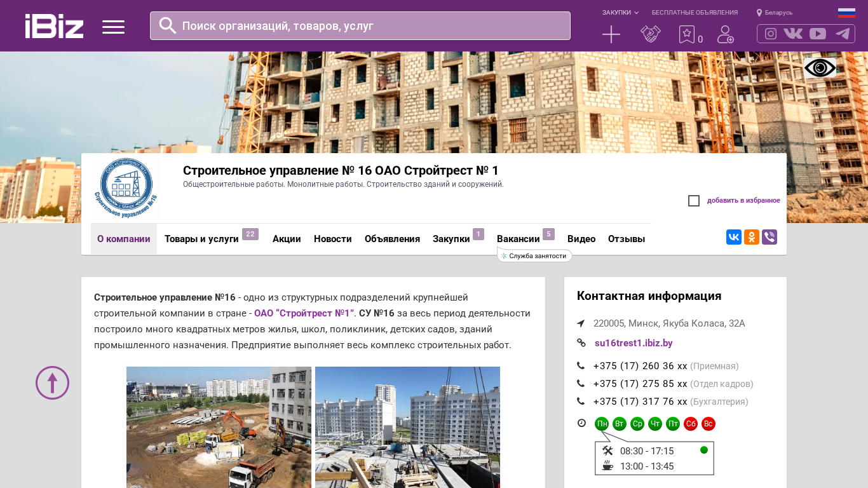
Task: Open the YouTube channel icon
Action: 818,34
